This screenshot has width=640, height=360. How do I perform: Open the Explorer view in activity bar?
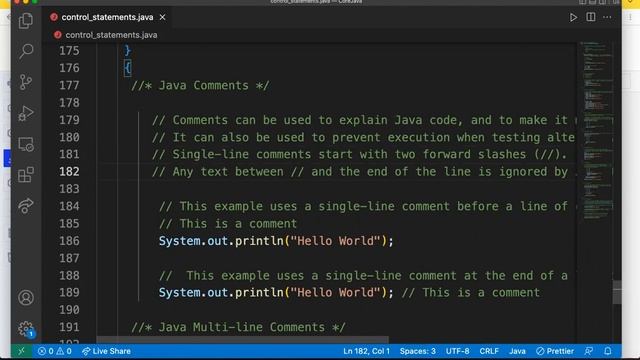coord(26,20)
